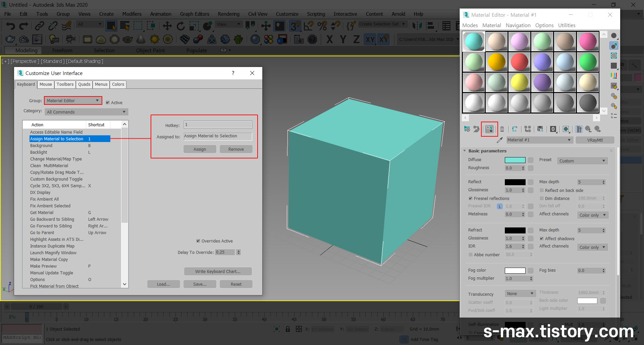
Task: Click the VRayMtl material type button
Action: pyautogui.click(x=595, y=140)
